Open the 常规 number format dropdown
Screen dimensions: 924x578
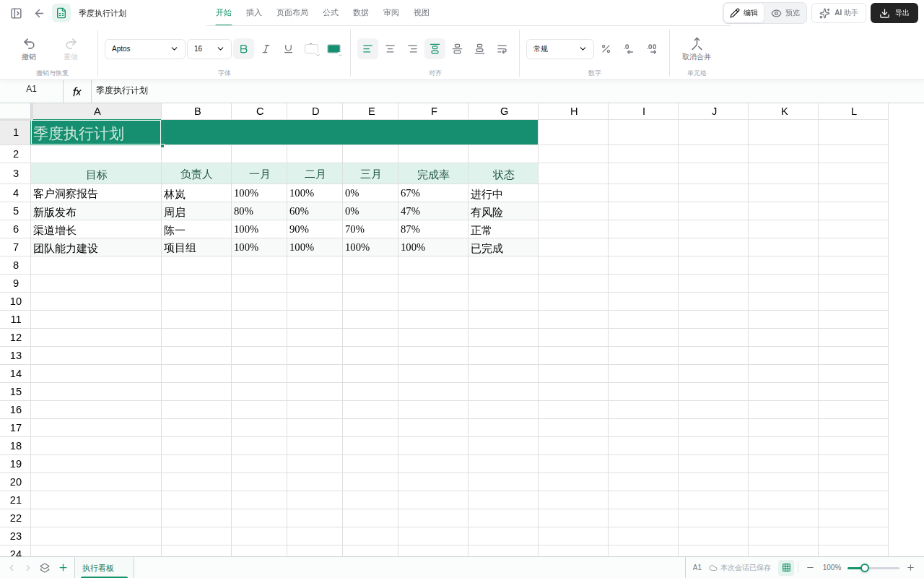click(560, 49)
